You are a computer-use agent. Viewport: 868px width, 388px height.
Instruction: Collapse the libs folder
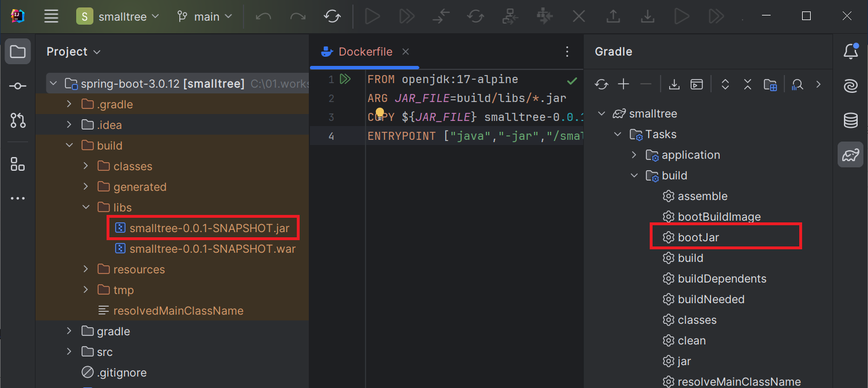pos(85,207)
